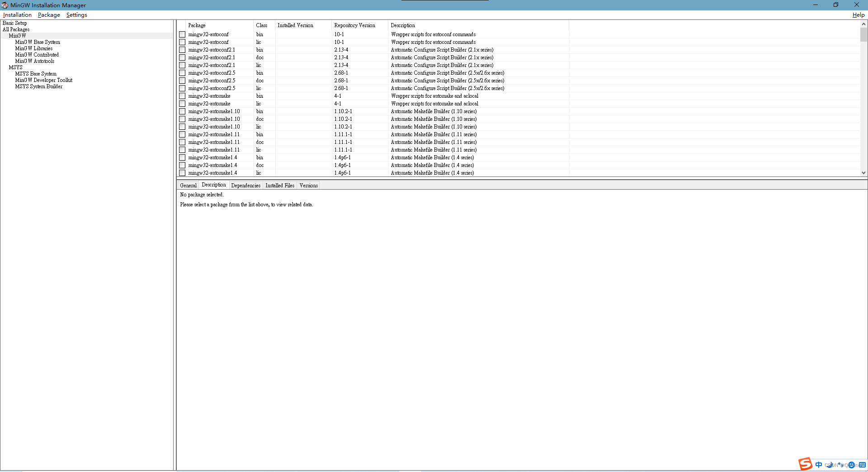Click the Installed Version column header
Screen dimensions: 868x472
click(x=303, y=25)
